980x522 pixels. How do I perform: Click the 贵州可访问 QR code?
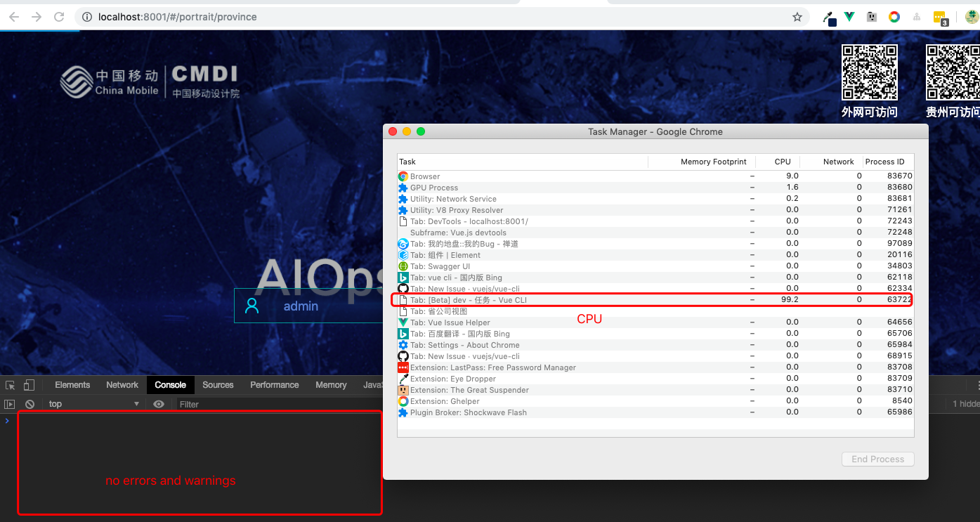953,72
